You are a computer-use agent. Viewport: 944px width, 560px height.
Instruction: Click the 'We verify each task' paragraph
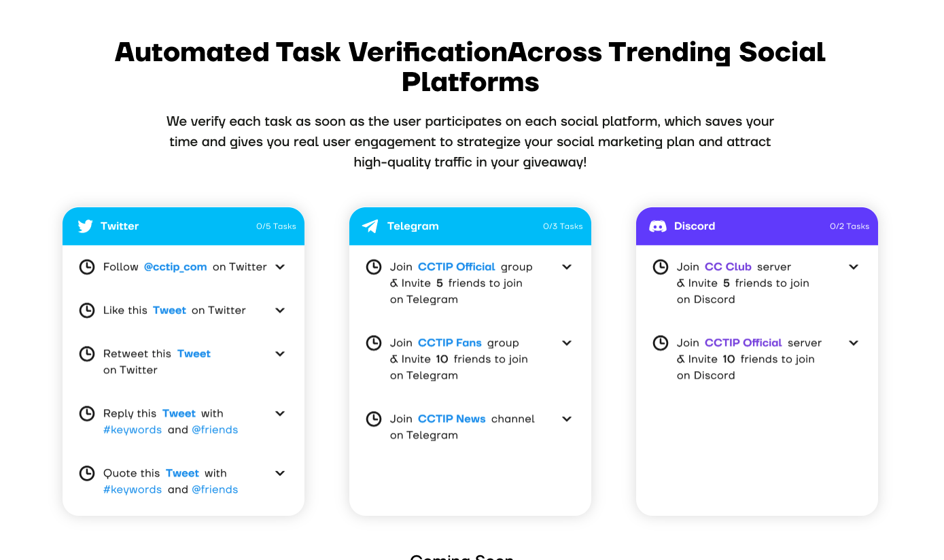coord(470,142)
